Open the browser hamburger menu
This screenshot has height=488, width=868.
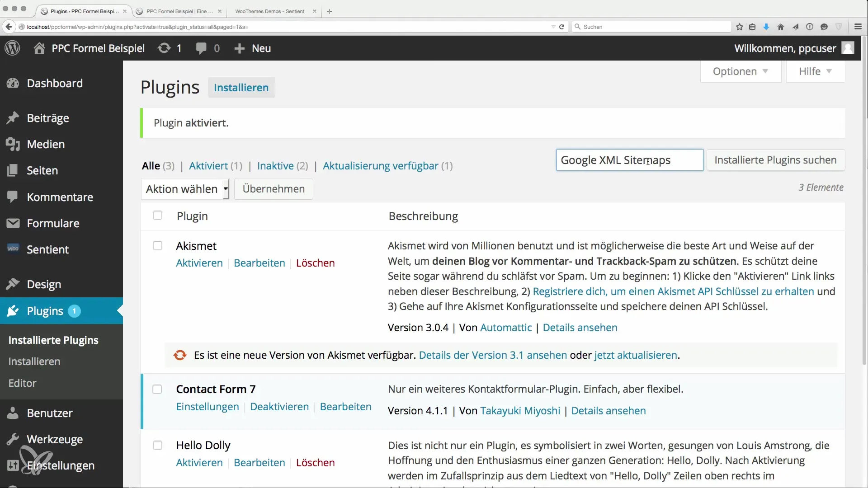[x=858, y=27]
